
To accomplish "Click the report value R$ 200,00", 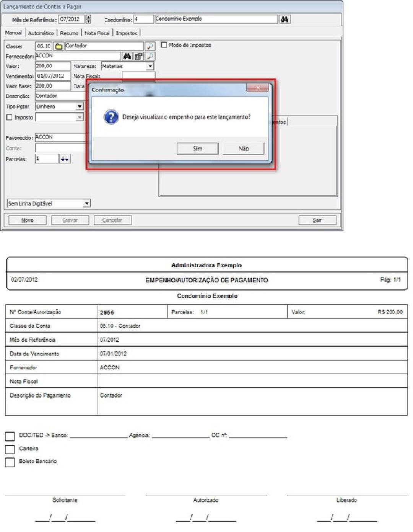I will [390, 312].
